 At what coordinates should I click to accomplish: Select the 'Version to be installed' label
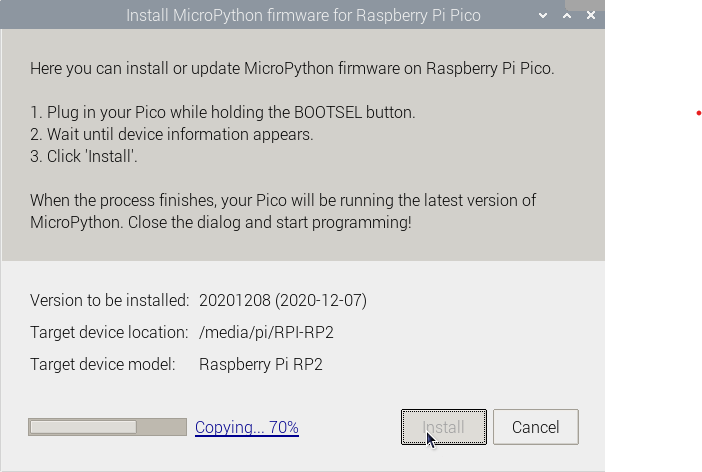[110, 300]
